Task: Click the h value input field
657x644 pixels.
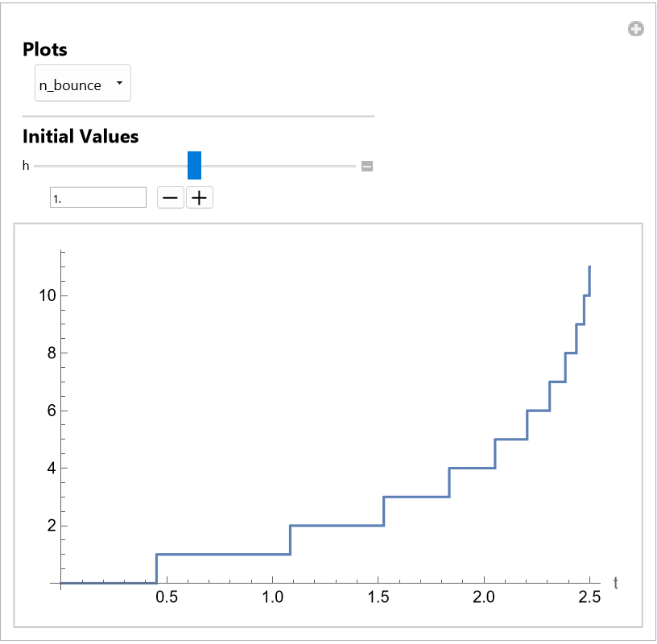Action: 98,197
